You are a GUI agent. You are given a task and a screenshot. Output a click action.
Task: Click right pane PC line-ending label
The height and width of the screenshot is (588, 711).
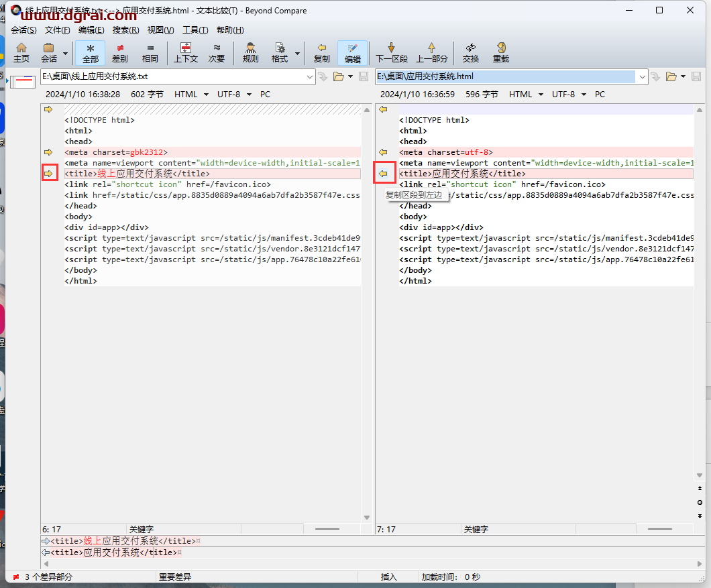(600, 95)
